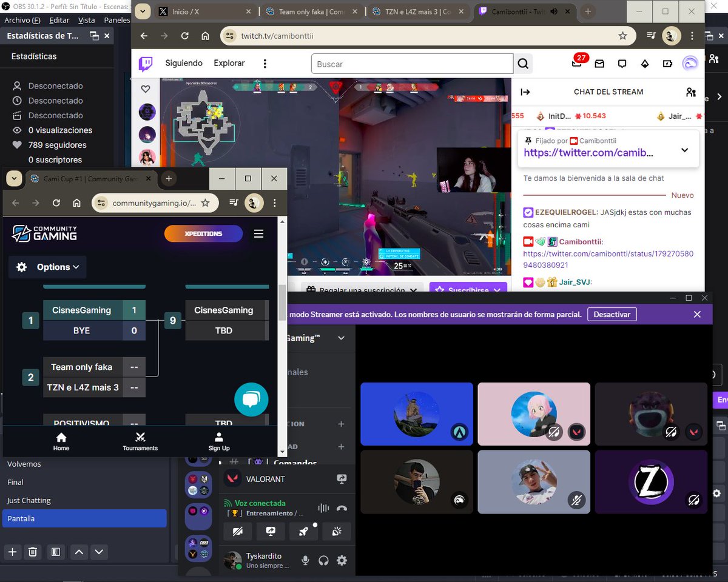Open the Twitch chat community users icon
This screenshot has height=582, width=728.
(690, 92)
